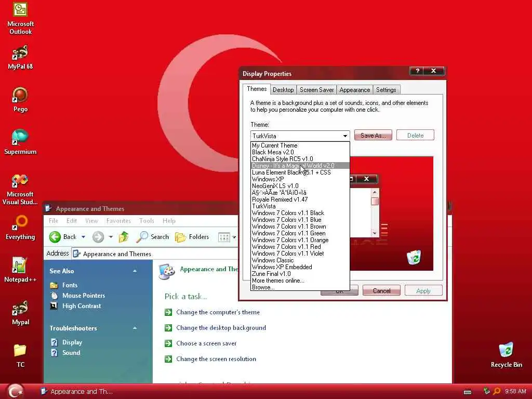Open the Display troubleshooter link
532x399 pixels.
click(x=72, y=342)
